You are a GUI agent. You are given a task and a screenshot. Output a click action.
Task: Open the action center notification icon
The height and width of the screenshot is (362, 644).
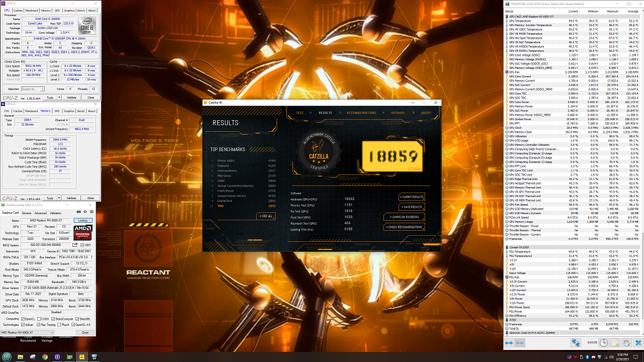click(x=635, y=357)
